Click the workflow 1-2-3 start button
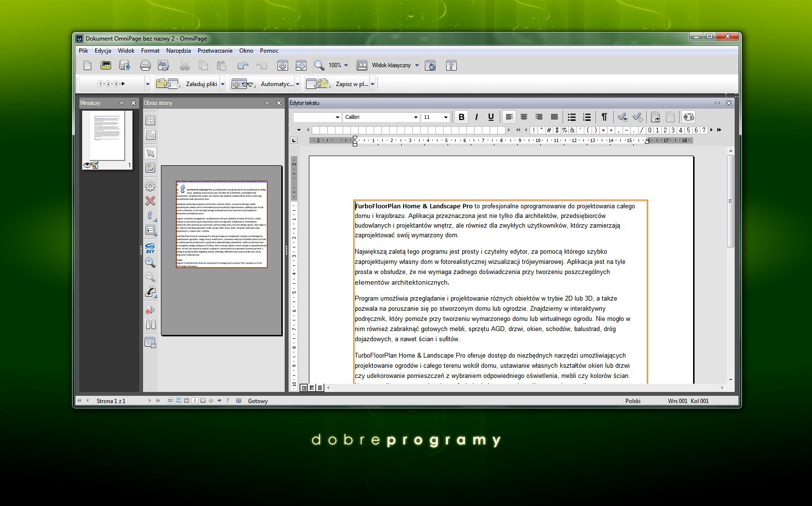 (x=111, y=84)
